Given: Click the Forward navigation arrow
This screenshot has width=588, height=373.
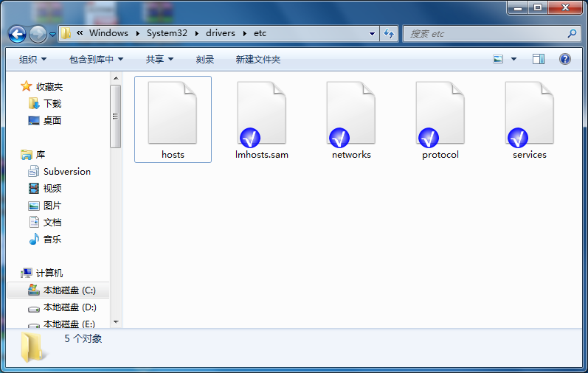Looking at the screenshot, I should tap(38, 34).
